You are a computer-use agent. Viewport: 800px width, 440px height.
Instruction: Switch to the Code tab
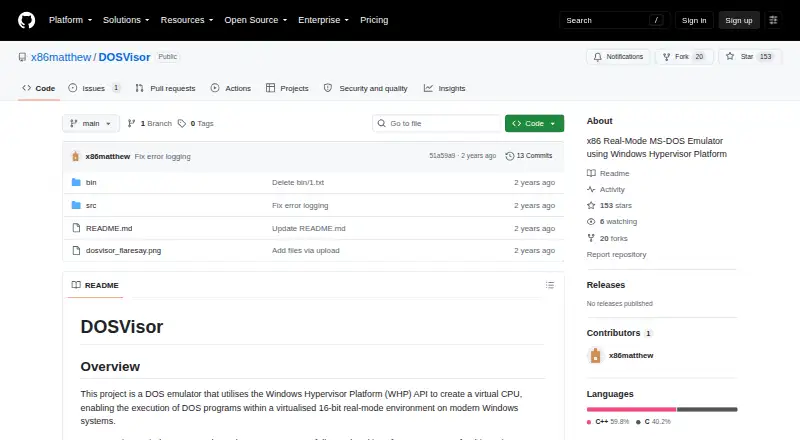39,88
